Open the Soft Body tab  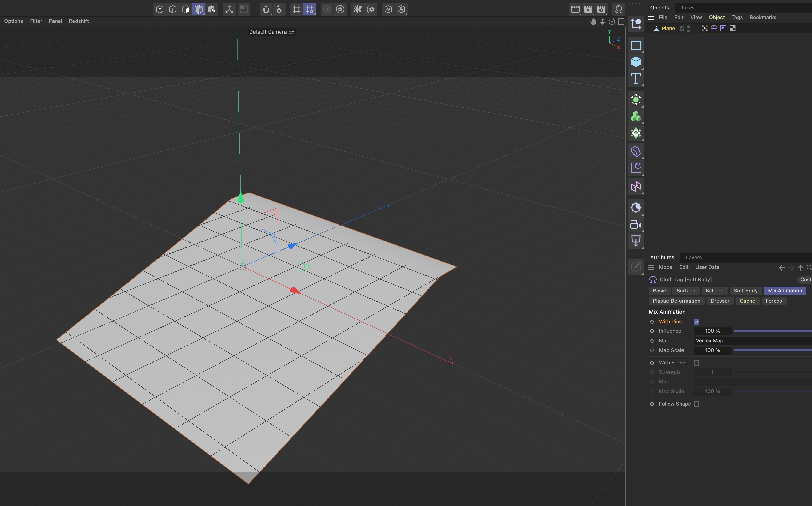pyautogui.click(x=745, y=291)
